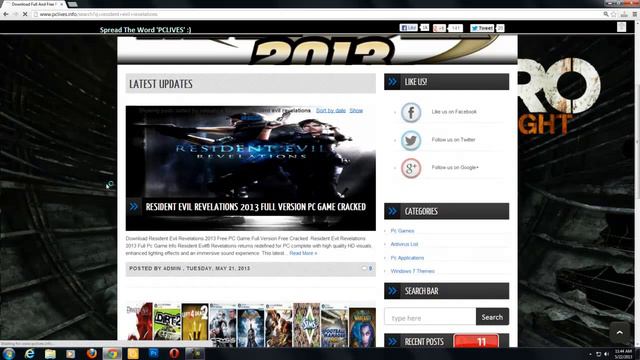Click the Read More link
Screen dimensions: 640x360
pos(303,253)
